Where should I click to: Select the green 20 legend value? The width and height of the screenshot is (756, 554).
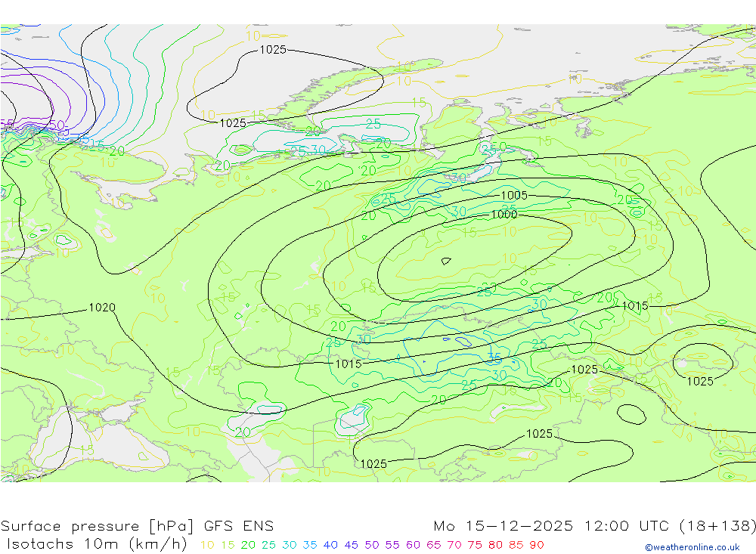[x=248, y=546]
